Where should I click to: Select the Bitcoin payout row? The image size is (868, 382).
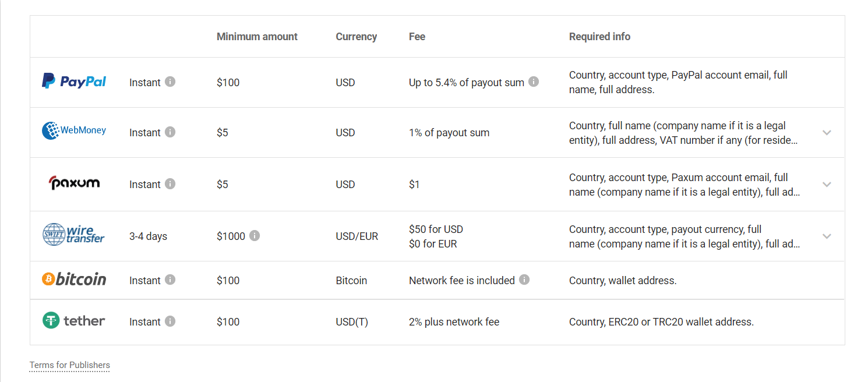[x=408, y=280]
